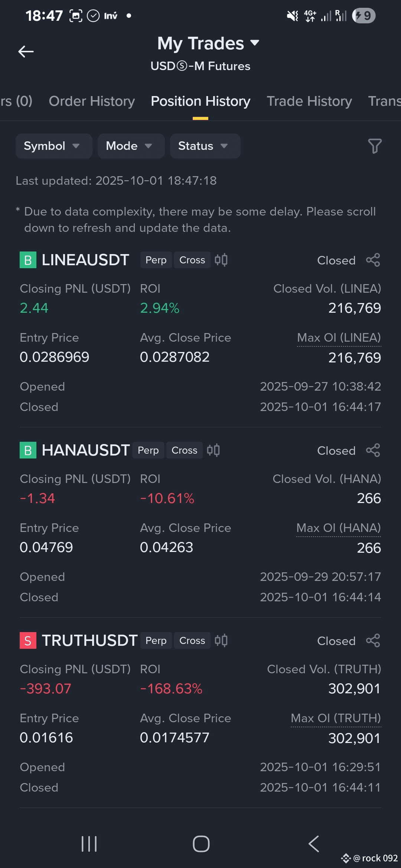Screen dimensions: 401x868
Task: Switch to the Trade History tab
Action: pyautogui.click(x=309, y=101)
